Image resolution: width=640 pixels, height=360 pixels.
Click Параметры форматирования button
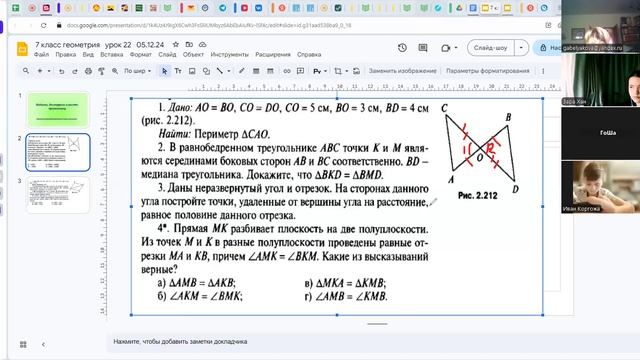click(487, 71)
